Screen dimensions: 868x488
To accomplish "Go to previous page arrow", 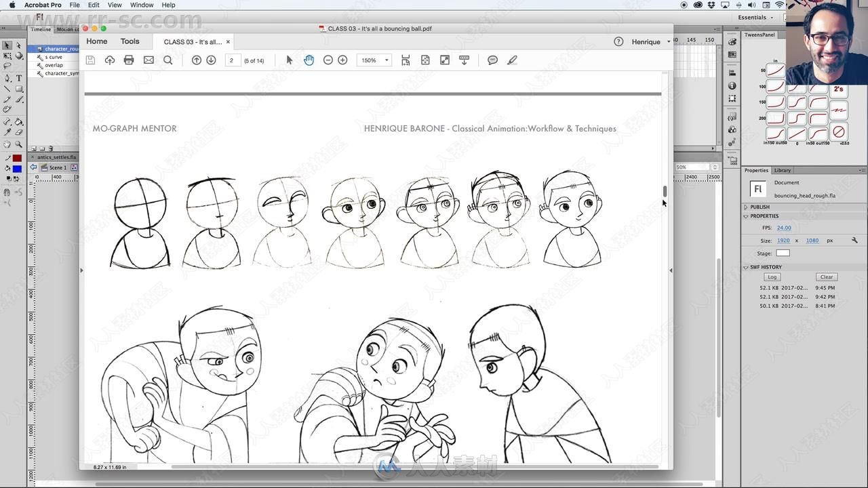I will click(x=197, y=60).
